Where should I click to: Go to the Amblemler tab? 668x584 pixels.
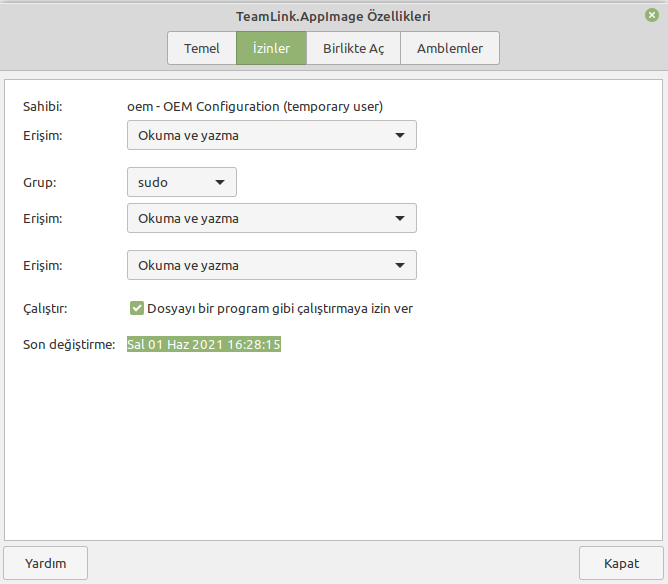point(449,48)
